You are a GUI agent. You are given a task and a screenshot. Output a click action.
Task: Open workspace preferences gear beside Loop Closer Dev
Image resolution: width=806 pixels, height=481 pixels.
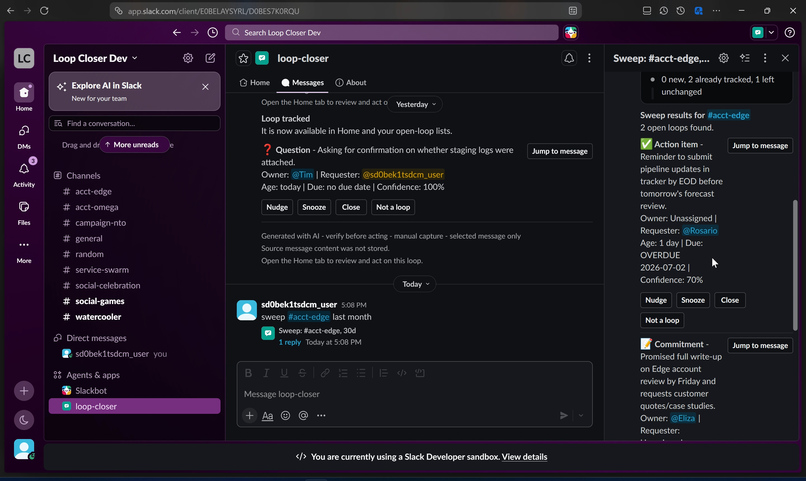point(188,58)
